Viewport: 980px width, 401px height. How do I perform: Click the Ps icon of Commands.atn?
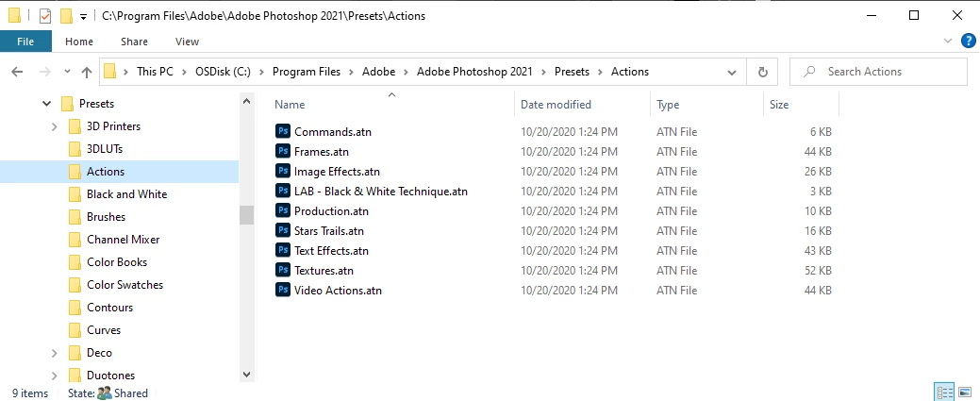283,131
